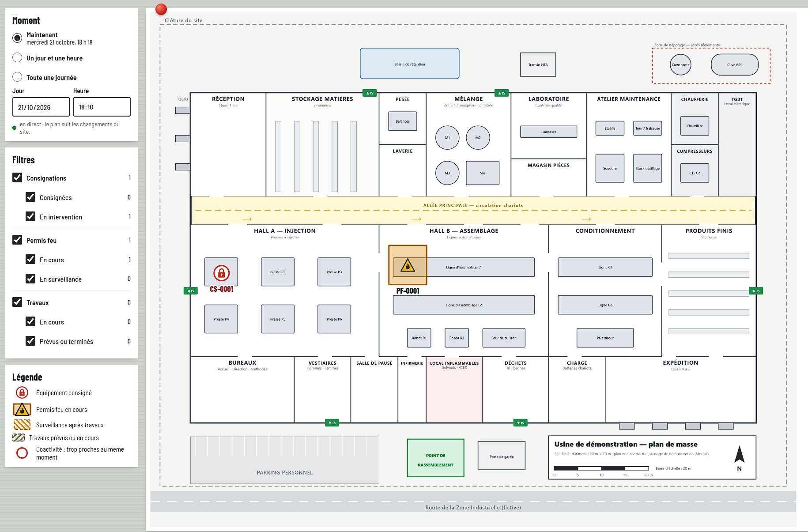Select the Chaudière equipment in Chaufferie
The image size is (808, 532).
[x=695, y=126]
